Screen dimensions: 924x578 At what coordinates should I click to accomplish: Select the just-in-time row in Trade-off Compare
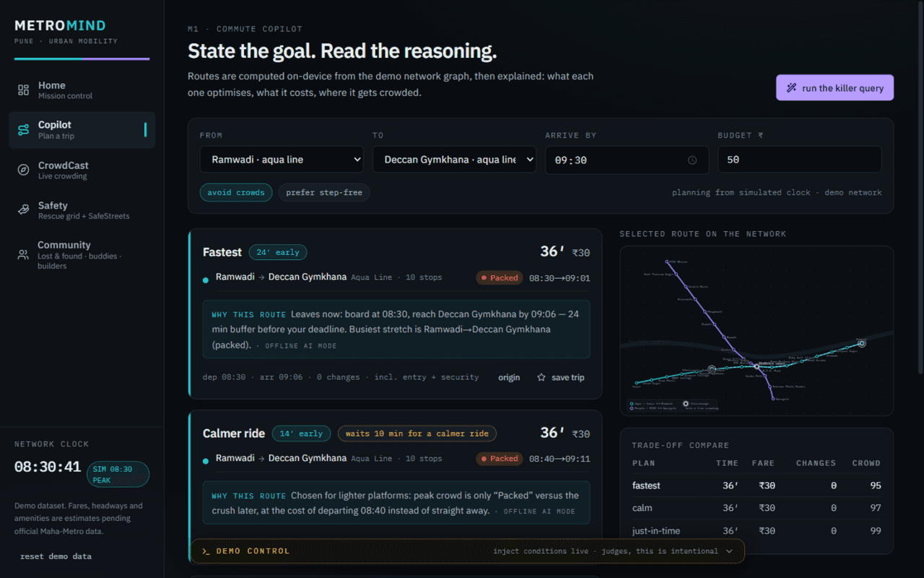click(x=757, y=531)
